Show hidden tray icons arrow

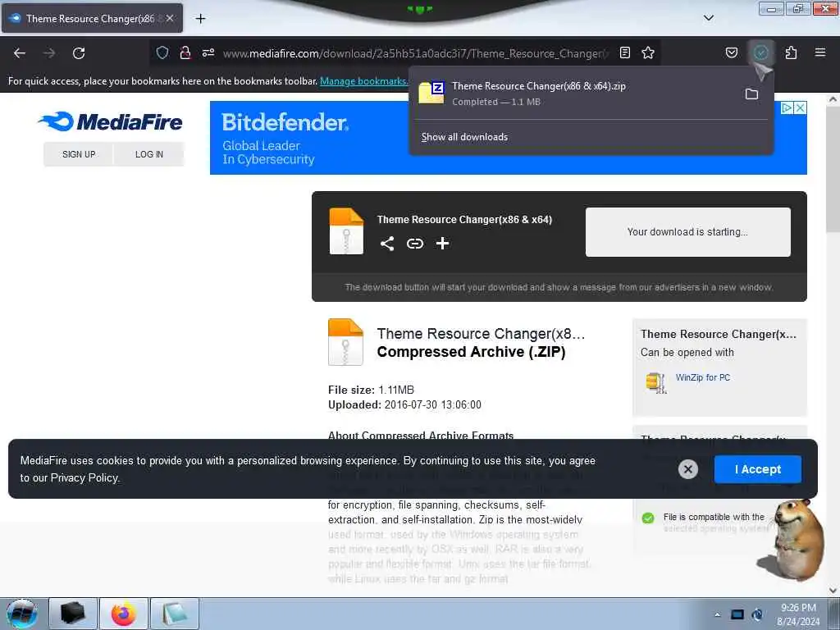717,614
